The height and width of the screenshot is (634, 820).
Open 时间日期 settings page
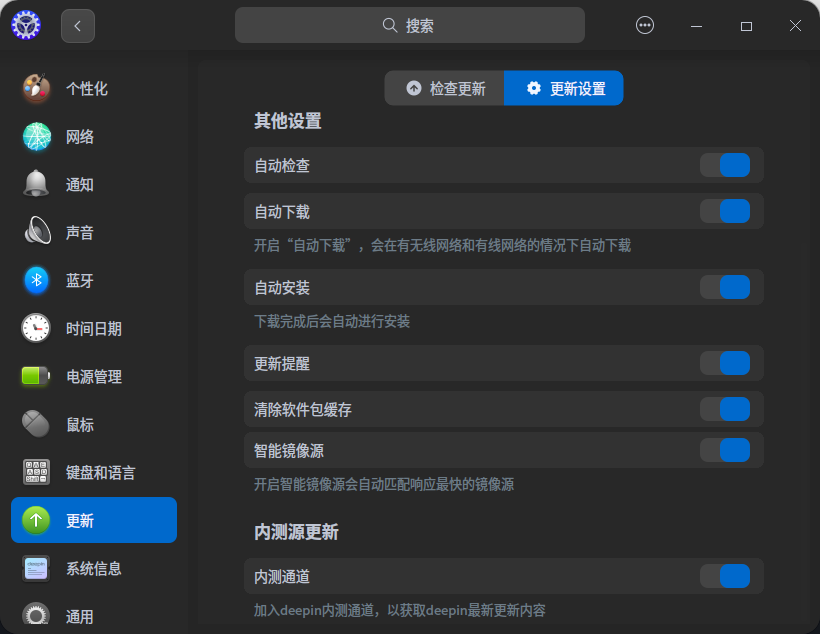click(x=94, y=329)
